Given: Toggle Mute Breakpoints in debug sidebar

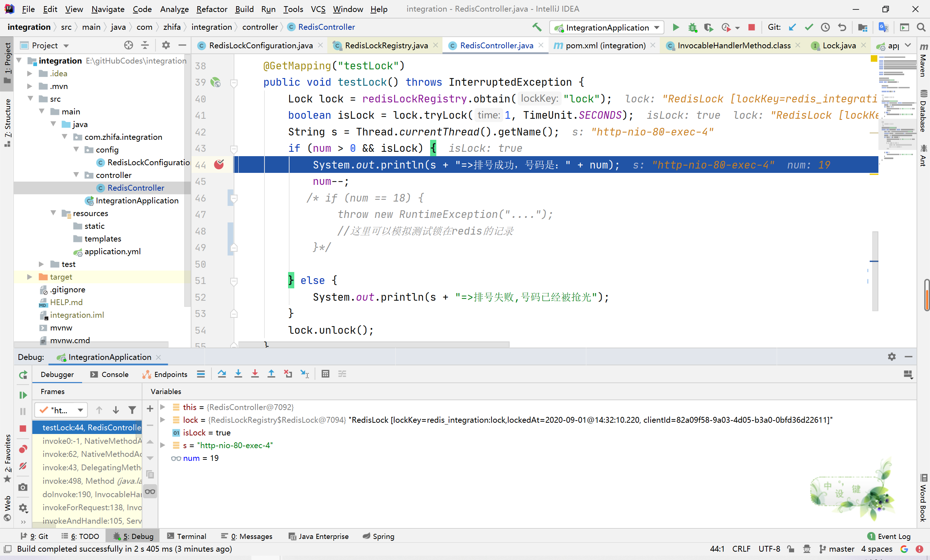Looking at the screenshot, I should click(x=23, y=466).
